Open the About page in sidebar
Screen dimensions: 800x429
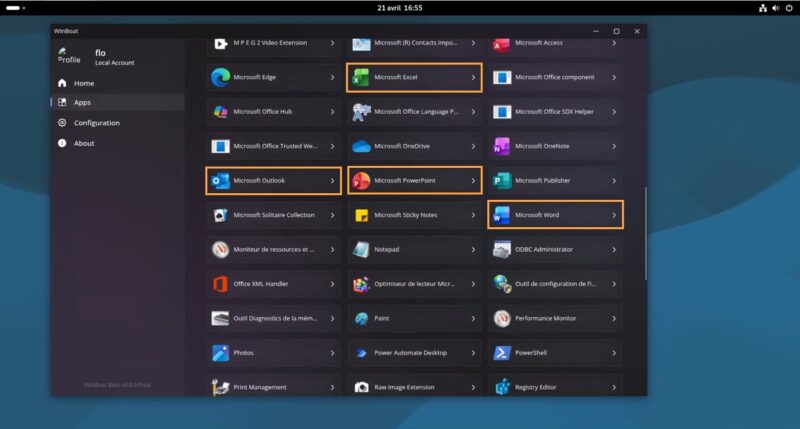tap(84, 143)
